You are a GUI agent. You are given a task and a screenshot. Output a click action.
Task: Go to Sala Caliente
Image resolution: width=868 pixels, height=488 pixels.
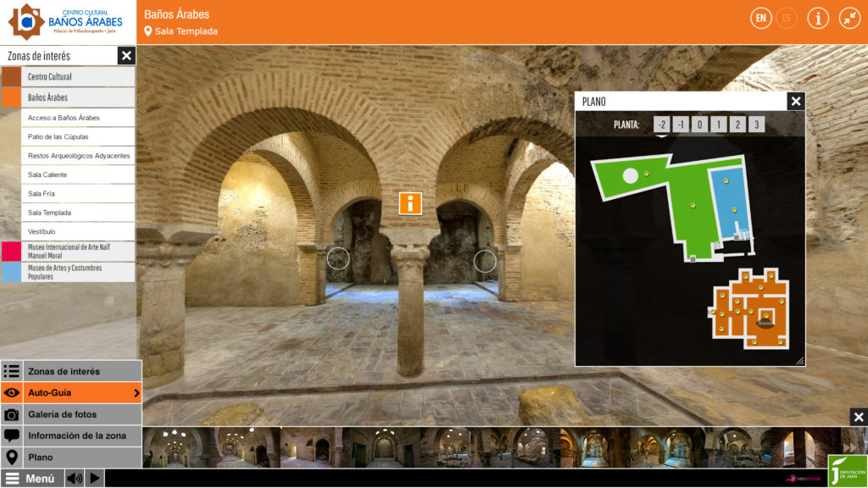pos(77,175)
